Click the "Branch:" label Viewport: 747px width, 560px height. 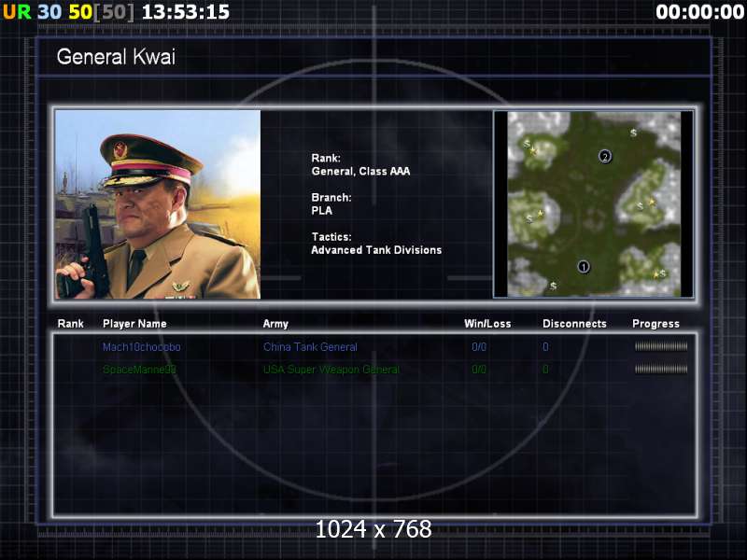pos(331,198)
